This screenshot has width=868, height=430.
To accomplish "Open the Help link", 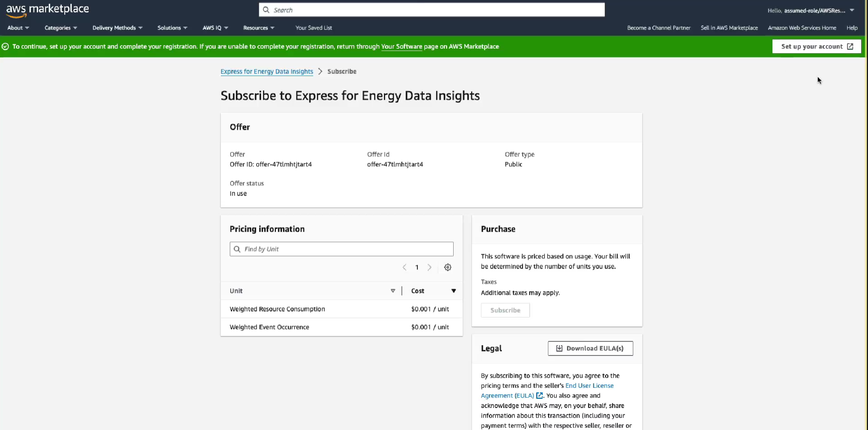I will click(x=852, y=28).
